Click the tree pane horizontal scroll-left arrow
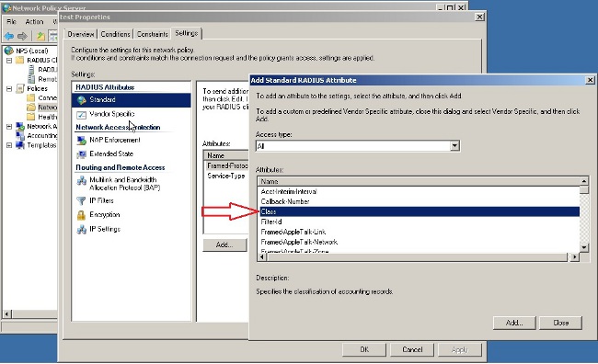598x364 pixels. (6, 313)
